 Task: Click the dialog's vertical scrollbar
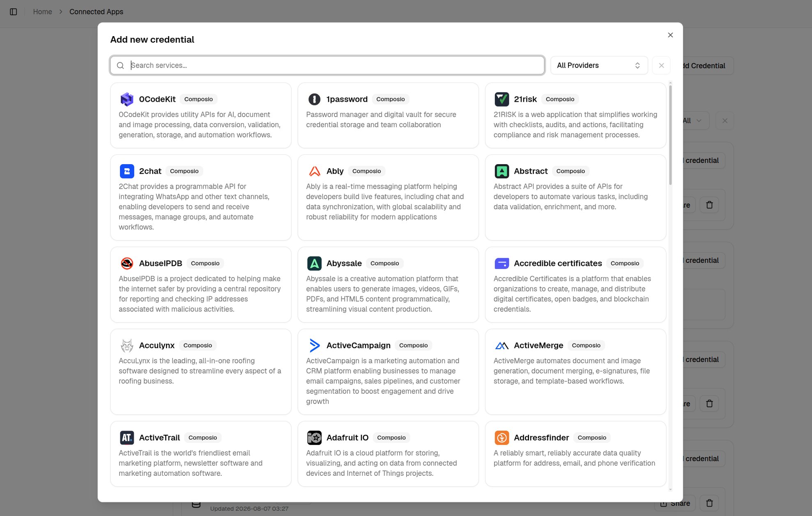click(x=670, y=134)
